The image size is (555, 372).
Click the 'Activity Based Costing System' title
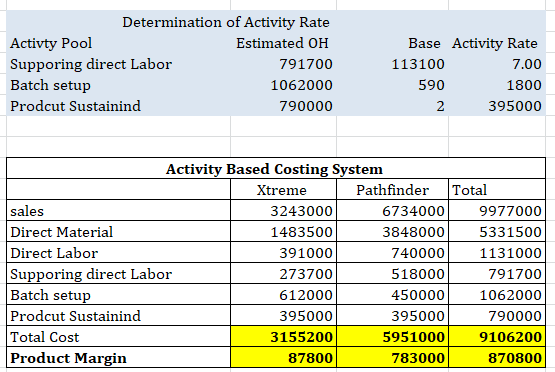pos(274,169)
